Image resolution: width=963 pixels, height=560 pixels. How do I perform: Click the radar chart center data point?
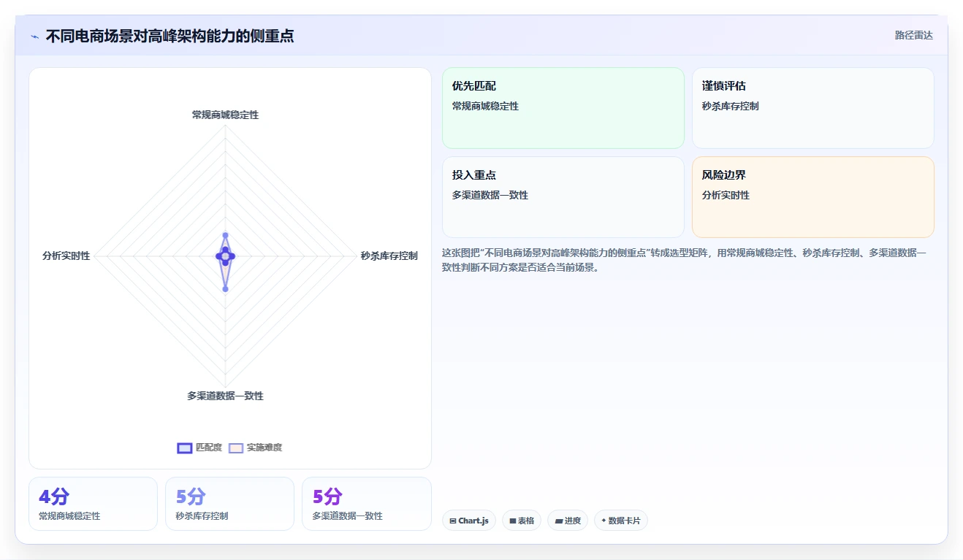[x=225, y=256]
